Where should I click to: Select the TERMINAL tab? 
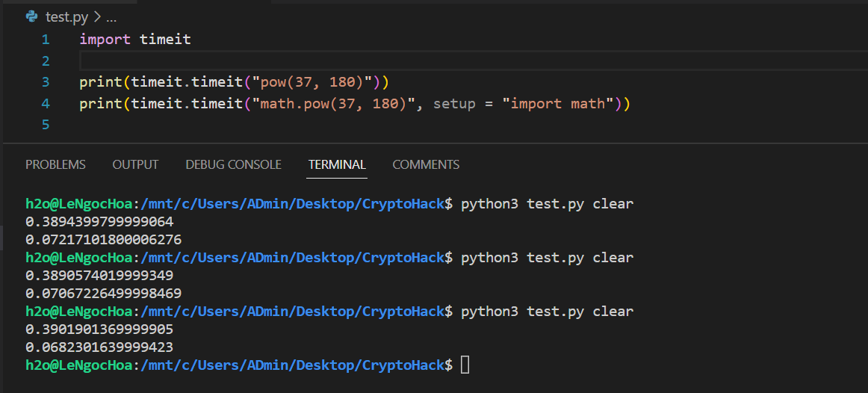point(337,164)
